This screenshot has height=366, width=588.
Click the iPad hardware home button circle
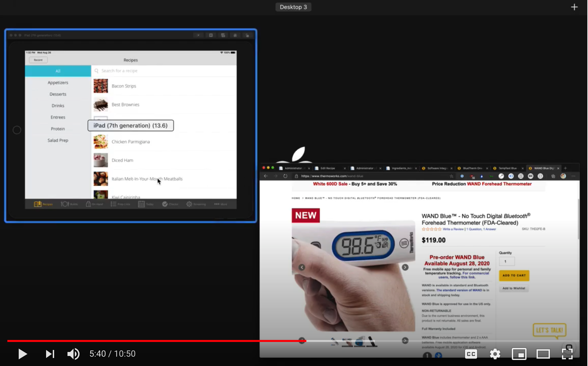[17, 130]
